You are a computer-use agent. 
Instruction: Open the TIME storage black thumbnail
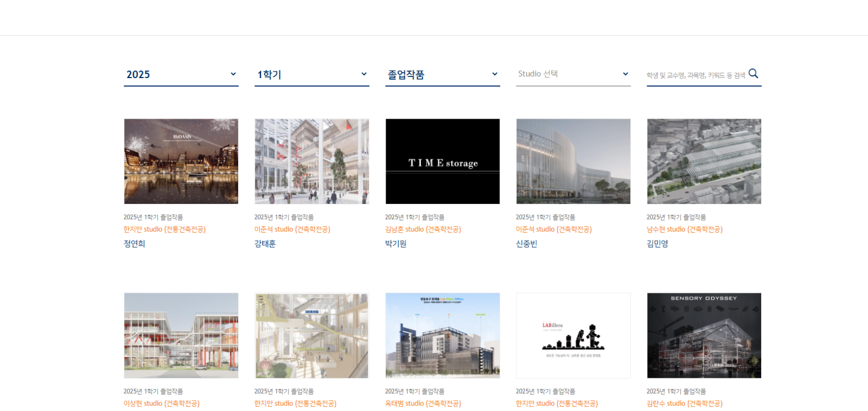click(442, 162)
